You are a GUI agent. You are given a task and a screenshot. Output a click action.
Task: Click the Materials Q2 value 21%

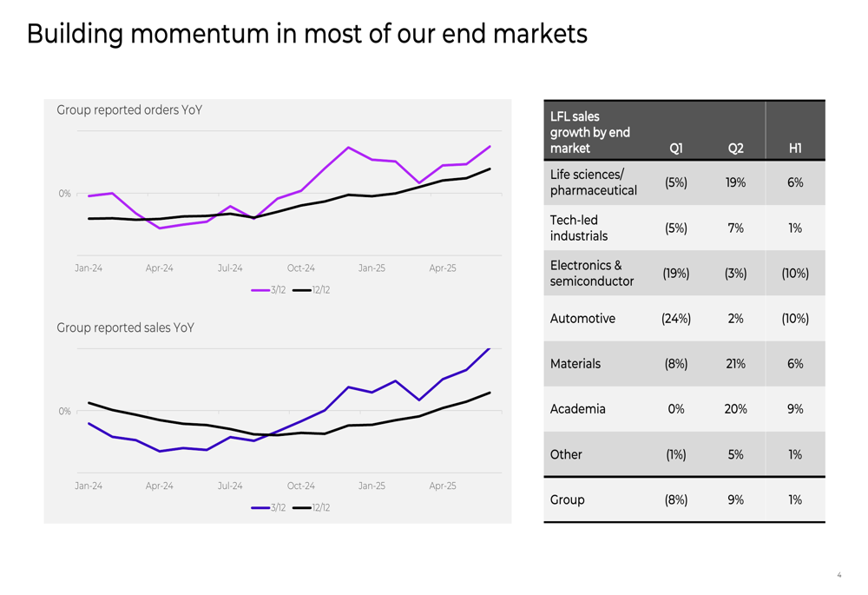(x=736, y=364)
